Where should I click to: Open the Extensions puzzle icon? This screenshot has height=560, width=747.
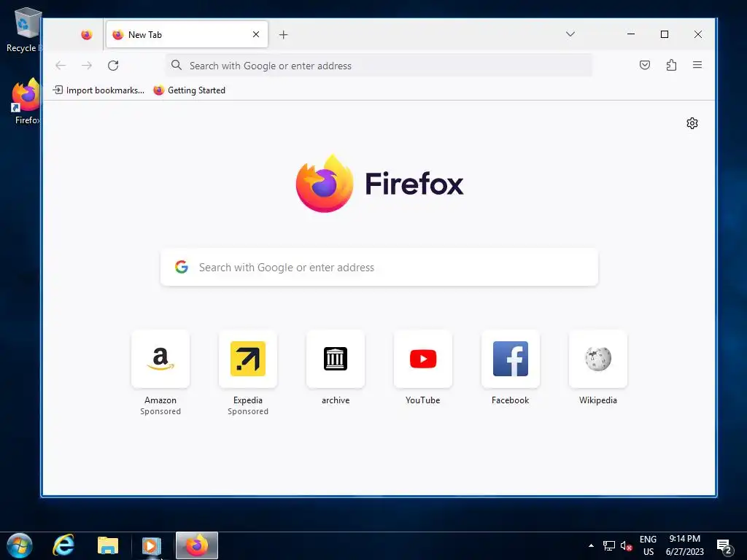671,65
